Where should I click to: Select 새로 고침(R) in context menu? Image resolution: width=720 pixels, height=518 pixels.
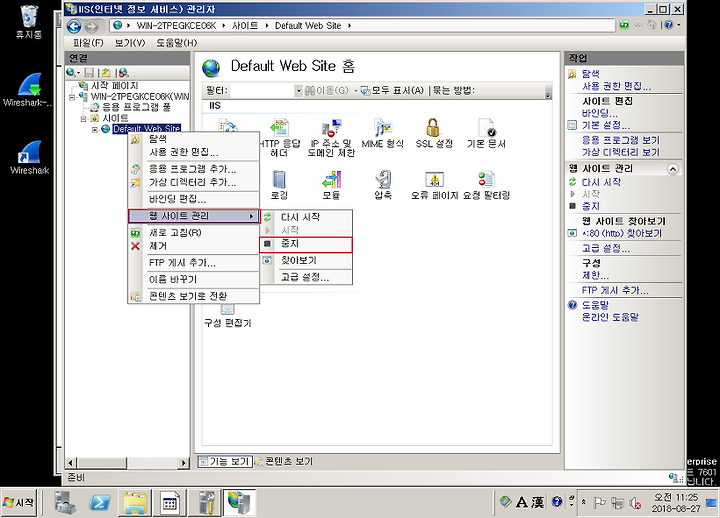[194, 233]
